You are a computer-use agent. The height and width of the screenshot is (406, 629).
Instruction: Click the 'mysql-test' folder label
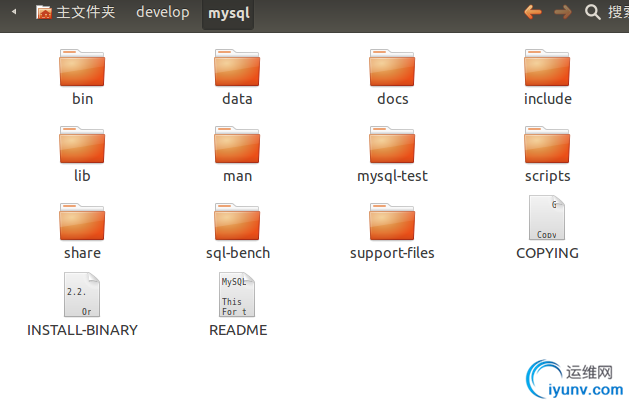click(x=392, y=177)
